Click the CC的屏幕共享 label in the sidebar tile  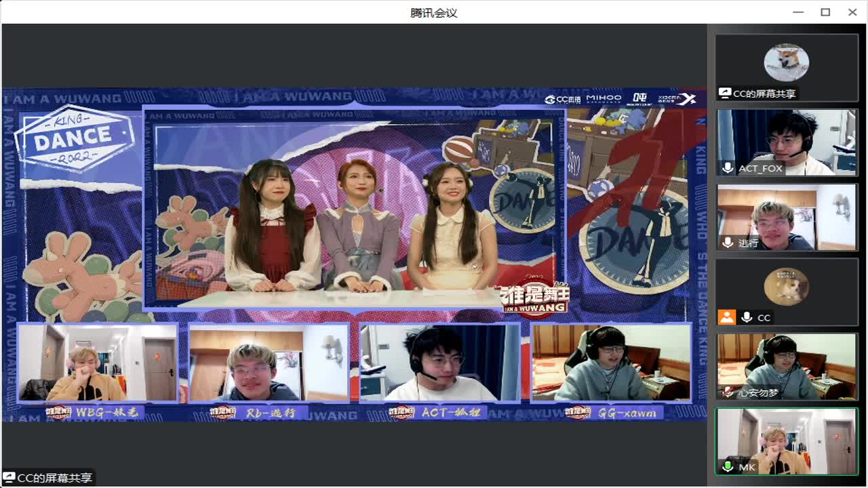pos(764,94)
